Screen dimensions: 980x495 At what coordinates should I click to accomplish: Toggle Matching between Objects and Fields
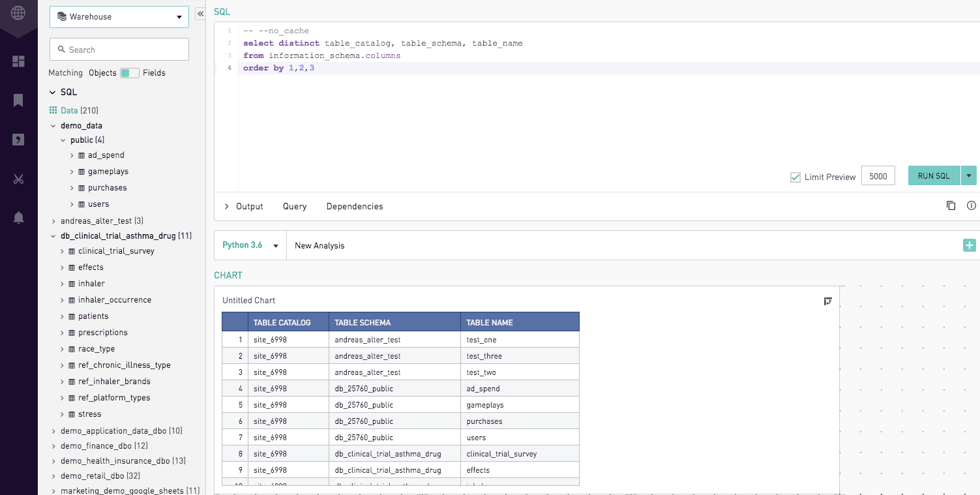(x=130, y=73)
